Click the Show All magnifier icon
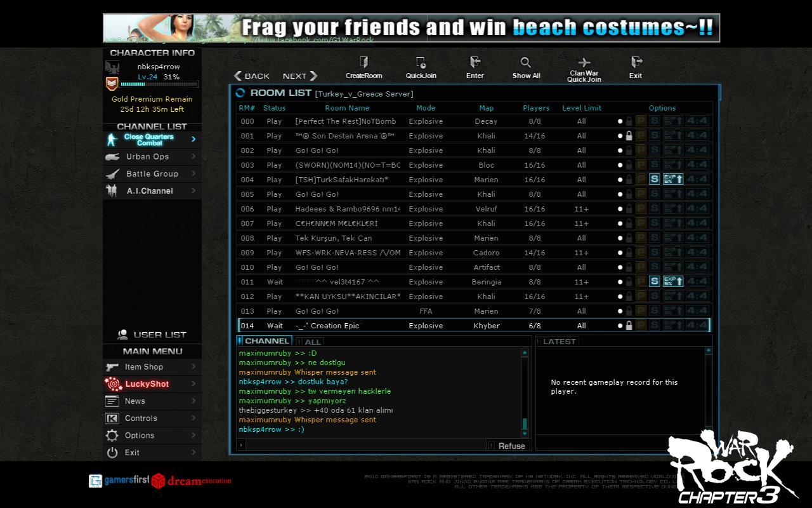The width and height of the screenshot is (812, 508). pyautogui.click(x=526, y=62)
